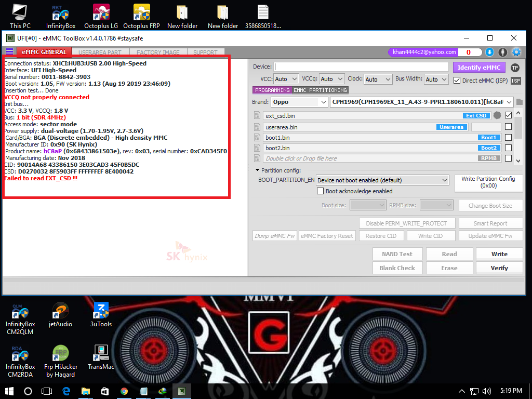Open the hamburger menu in eMMC ToolBox
The image size is (532, 399).
tap(9, 51)
